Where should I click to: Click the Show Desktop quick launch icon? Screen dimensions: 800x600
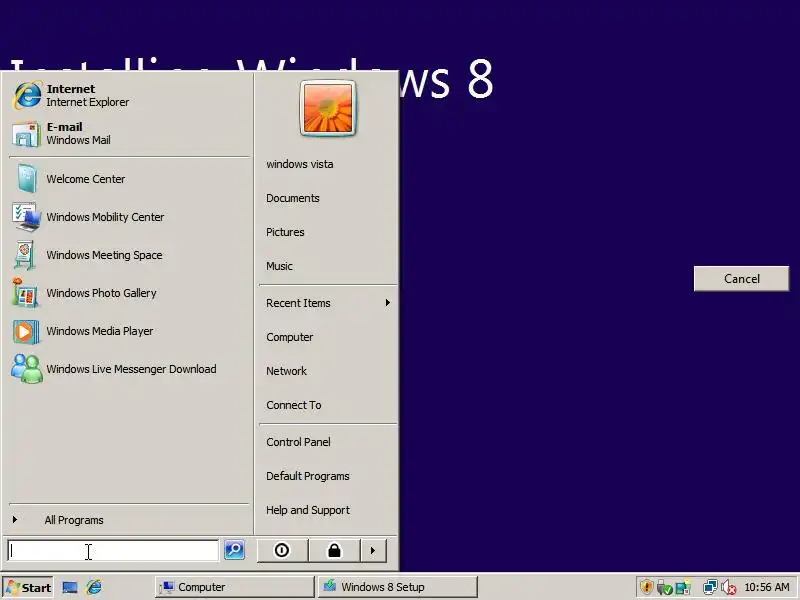[70, 587]
